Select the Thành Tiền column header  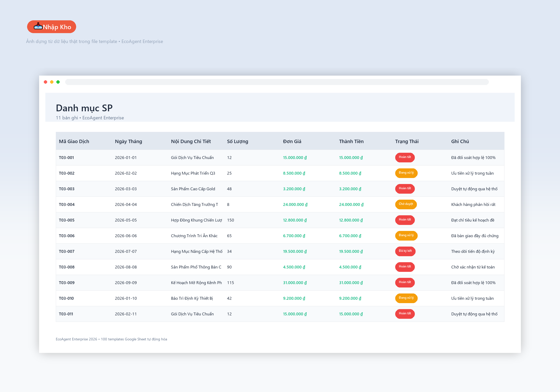[x=351, y=141]
